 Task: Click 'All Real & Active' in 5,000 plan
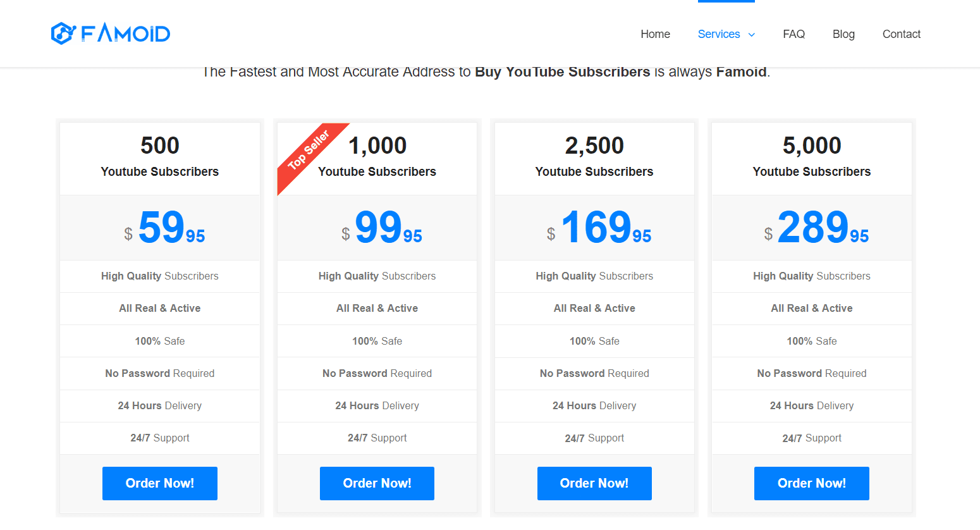pyautogui.click(x=812, y=309)
